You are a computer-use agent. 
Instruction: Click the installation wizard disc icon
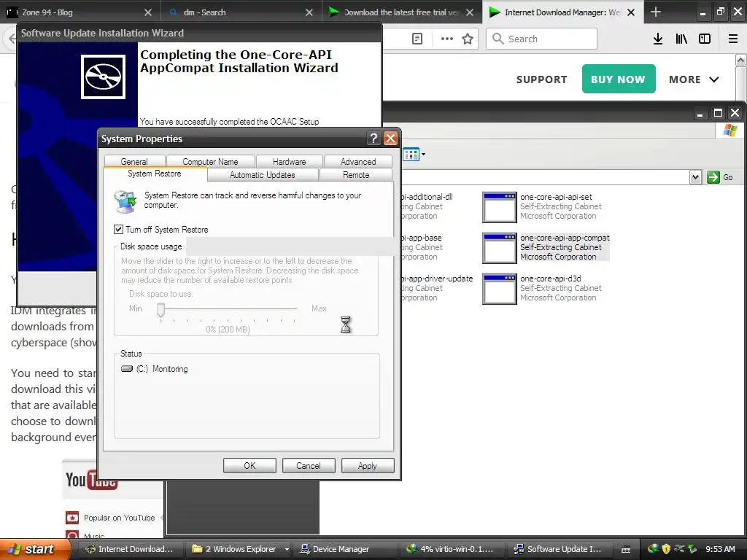point(104,77)
